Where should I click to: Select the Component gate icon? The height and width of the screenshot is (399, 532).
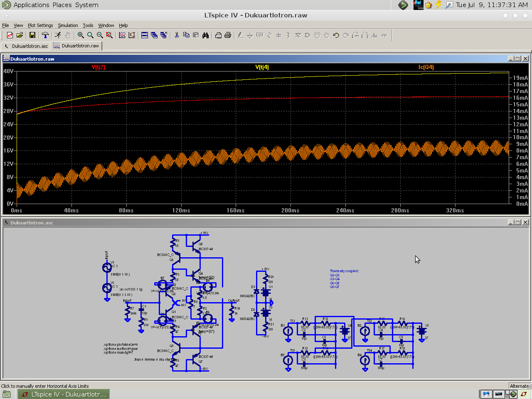point(308,35)
